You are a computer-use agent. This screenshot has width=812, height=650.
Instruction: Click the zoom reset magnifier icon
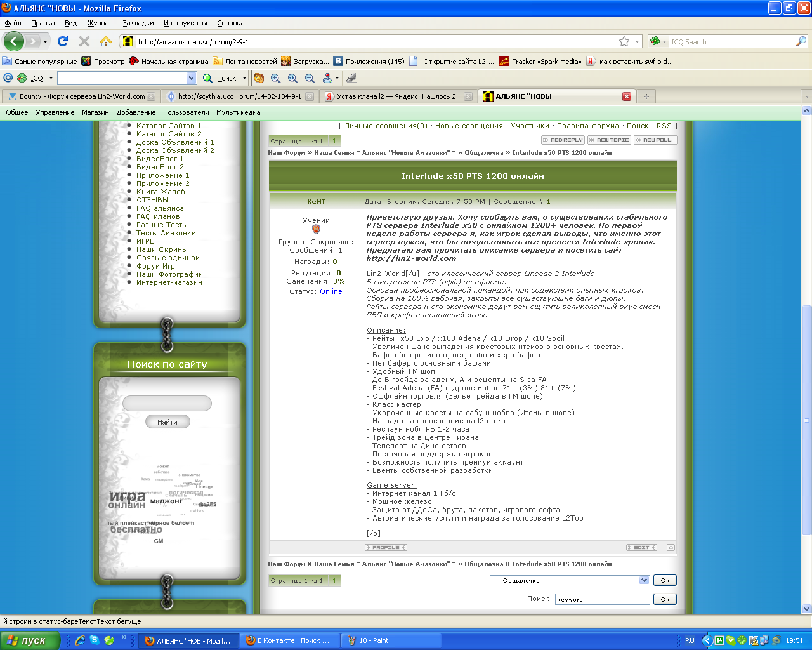point(293,78)
